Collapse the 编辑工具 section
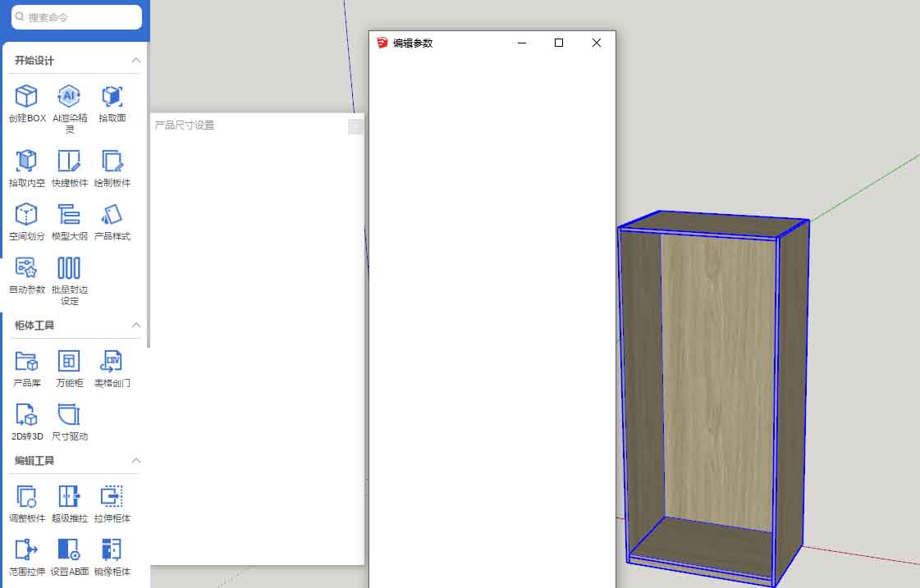 [x=136, y=461]
